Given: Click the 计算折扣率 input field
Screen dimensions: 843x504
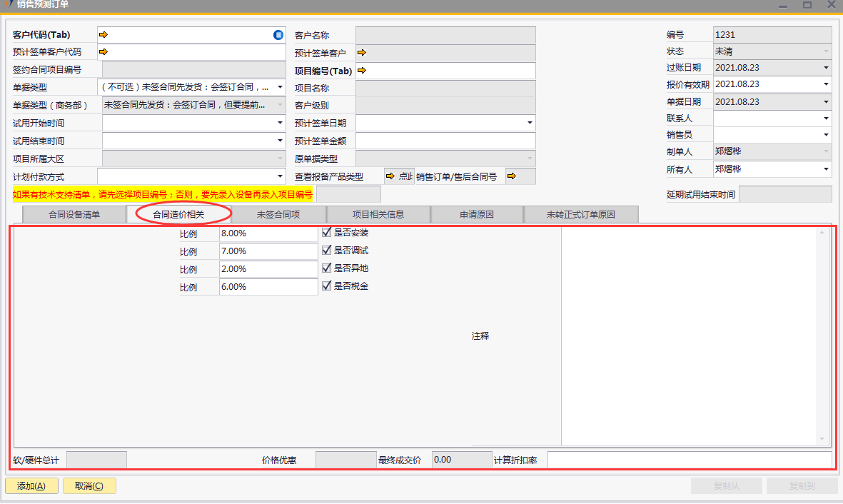Looking at the screenshot, I should (x=689, y=460).
